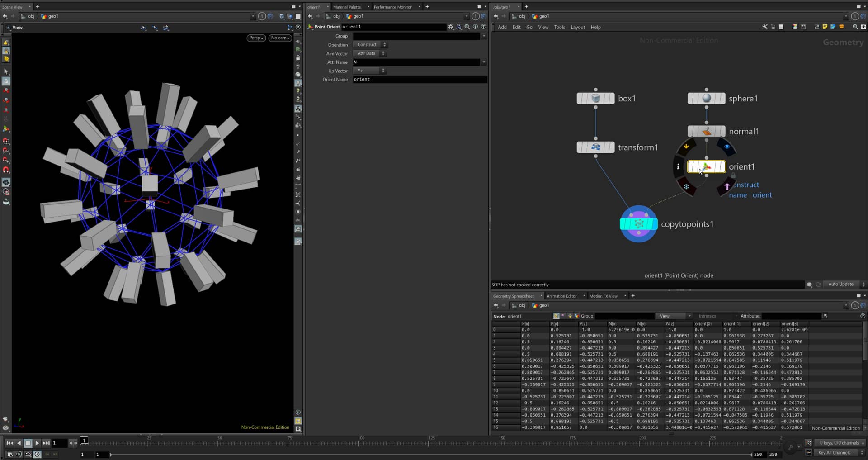Click the parameter pane search magnifier icon
Viewport: 868px width, 460px height.
[x=467, y=27]
